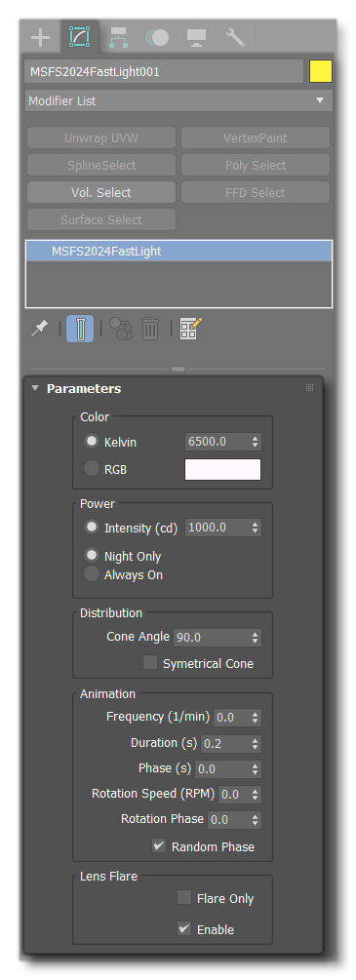Enable the Symetrical Cone checkbox
The width and height of the screenshot is (356, 980).
150,662
